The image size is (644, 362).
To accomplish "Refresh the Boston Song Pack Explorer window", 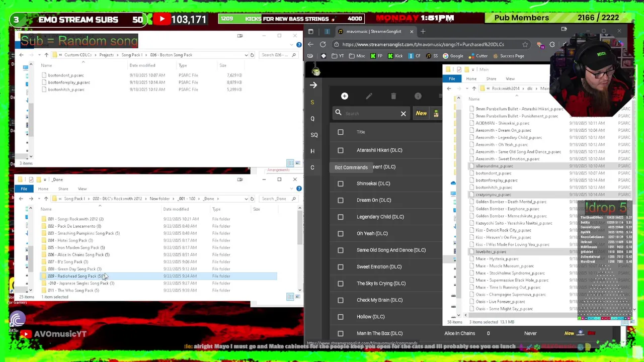I will (x=252, y=55).
